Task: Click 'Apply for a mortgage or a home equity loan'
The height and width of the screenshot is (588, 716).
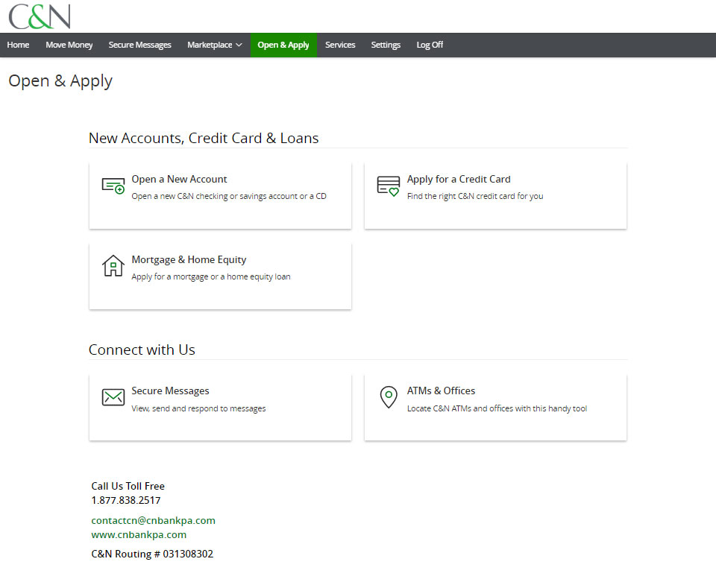Action: (211, 276)
